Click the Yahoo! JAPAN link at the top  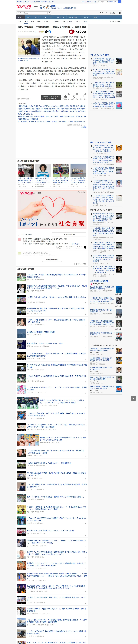86,2
